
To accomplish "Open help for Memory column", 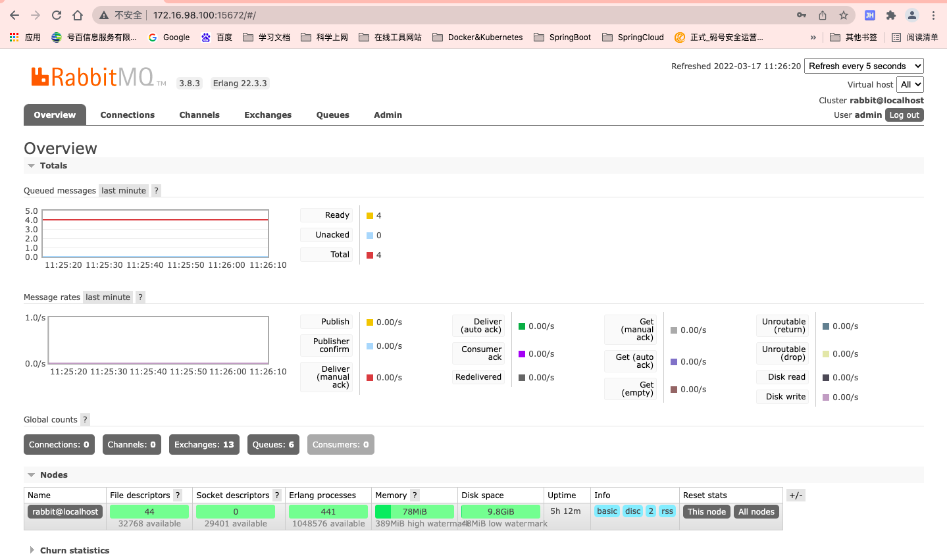I will tap(415, 496).
